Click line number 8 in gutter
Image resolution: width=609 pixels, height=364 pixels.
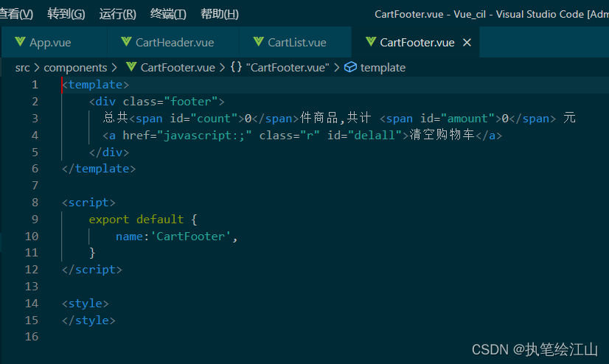tap(35, 202)
